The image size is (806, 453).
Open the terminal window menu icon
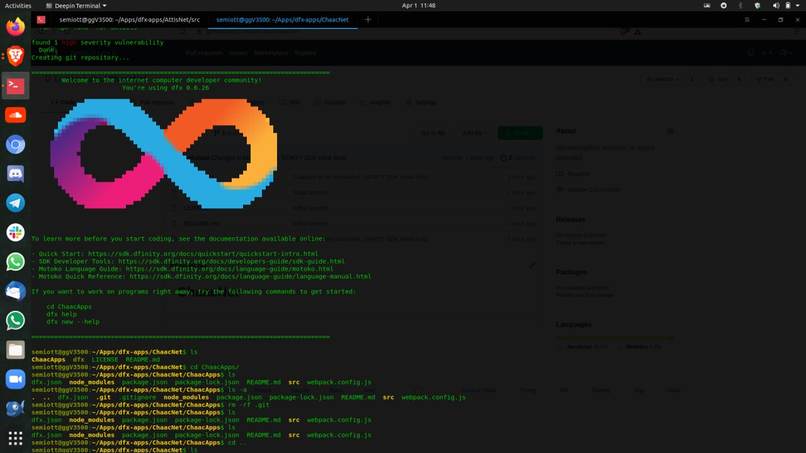[747, 20]
